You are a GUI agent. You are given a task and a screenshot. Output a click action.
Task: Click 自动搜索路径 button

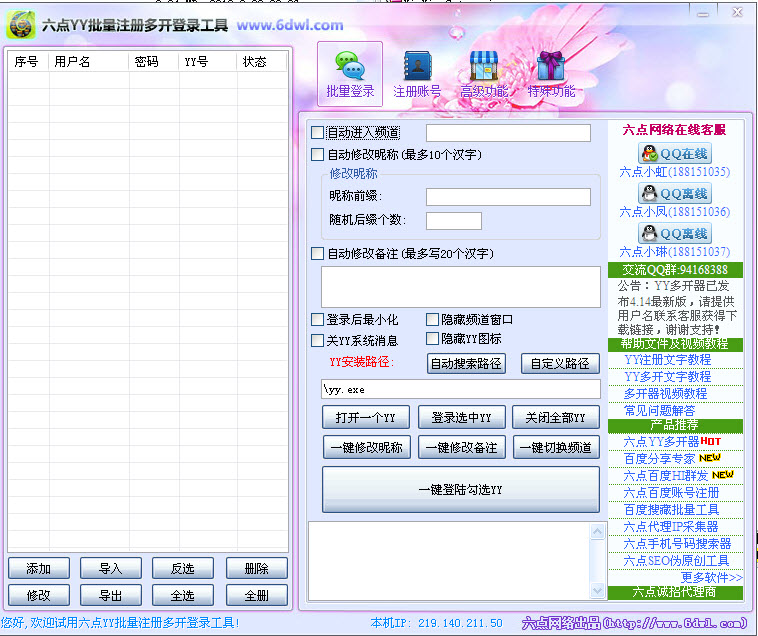coord(466,364)
